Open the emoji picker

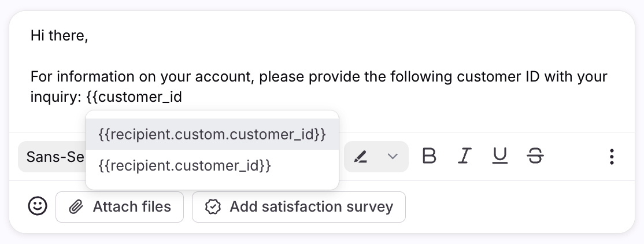pos(38,206)
